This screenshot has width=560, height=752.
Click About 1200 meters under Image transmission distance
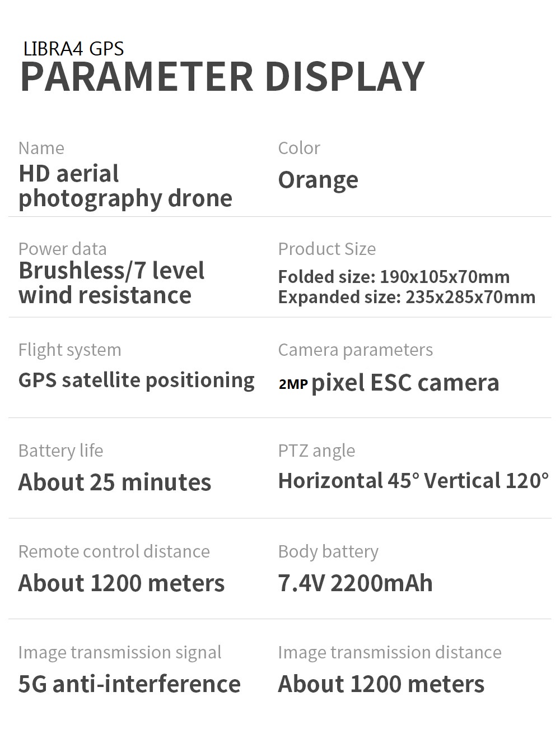pos(381,684)
